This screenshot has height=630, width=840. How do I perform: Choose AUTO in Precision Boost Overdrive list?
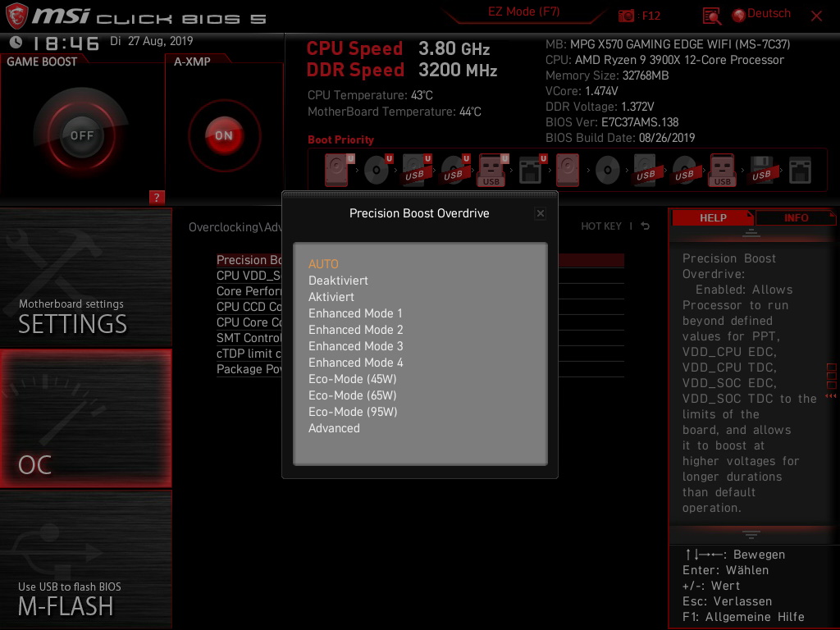coord(323,264)
